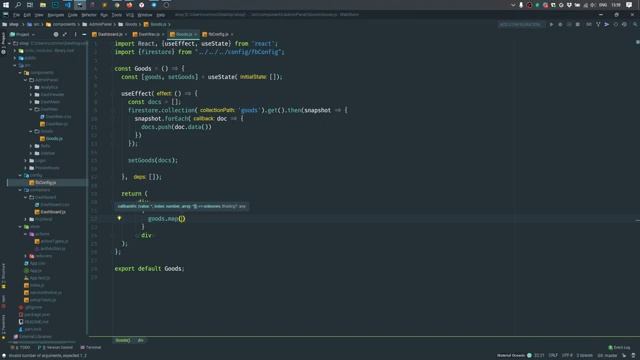
Task: Open the Event Log
Action: [619, 348]
